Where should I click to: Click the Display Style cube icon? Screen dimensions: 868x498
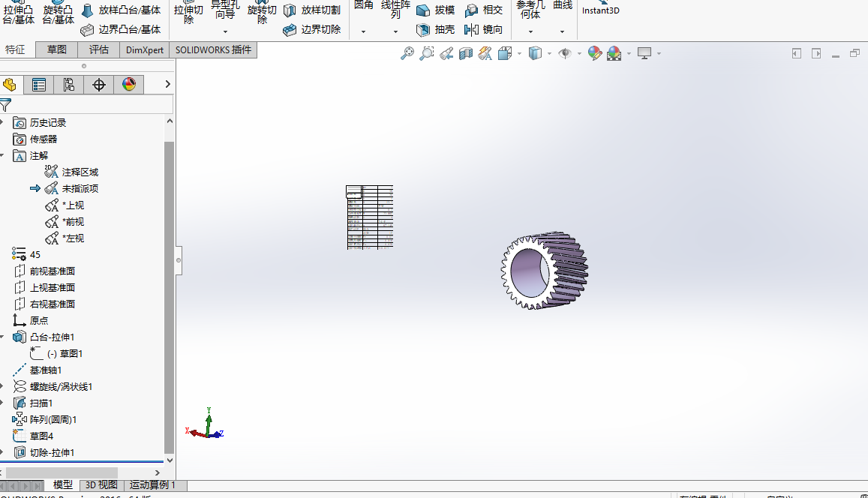pyautogui.click(x=535, y=53)
